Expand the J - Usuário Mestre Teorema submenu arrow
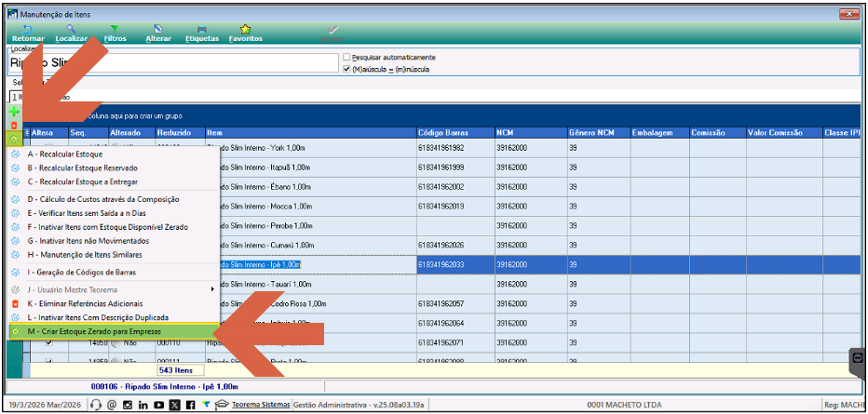The image size is (868, 414). (212, 289)
